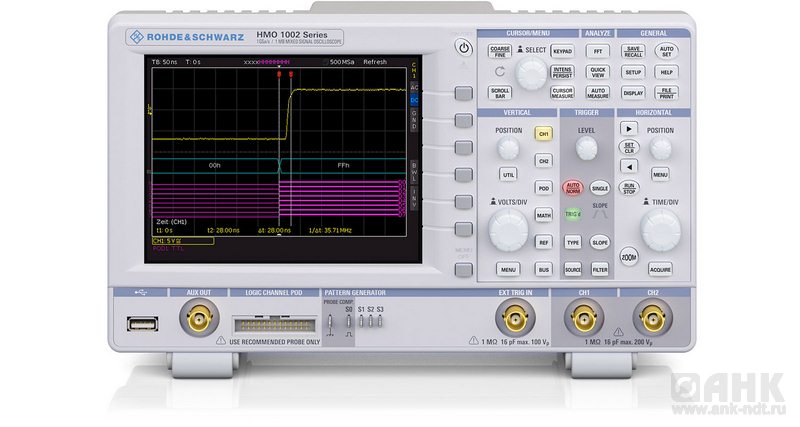Select DC coupling on screen menu
Image resolution: width=800 pixels, height=427 pixels.
click(x=414, y=101)
